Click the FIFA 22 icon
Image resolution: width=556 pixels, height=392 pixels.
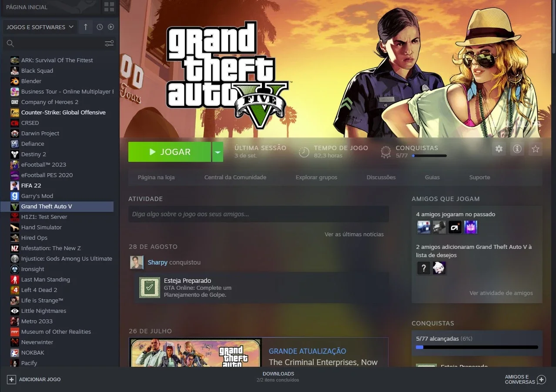15,185
